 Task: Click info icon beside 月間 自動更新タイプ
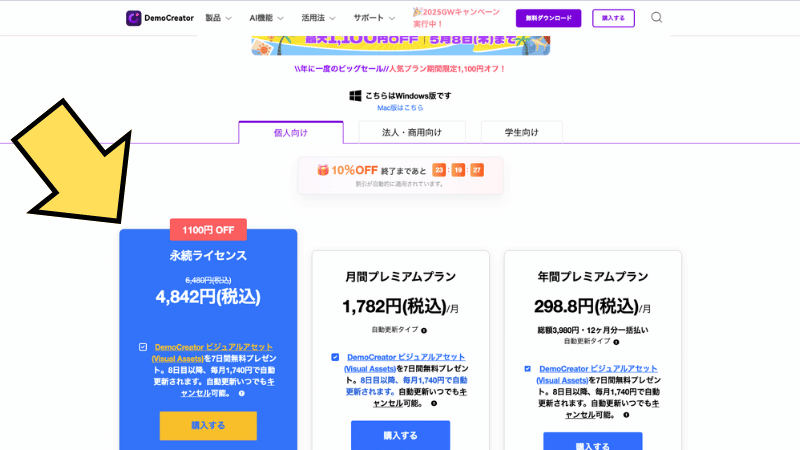coord(423,331)
